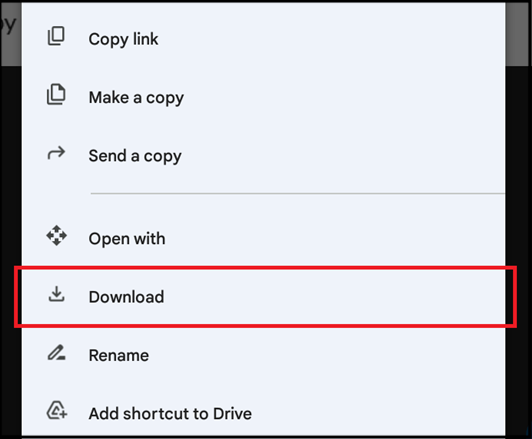This screenshot has height=439, width=532.
Task: Click the Make a copy icon
Action: [56, 94]
